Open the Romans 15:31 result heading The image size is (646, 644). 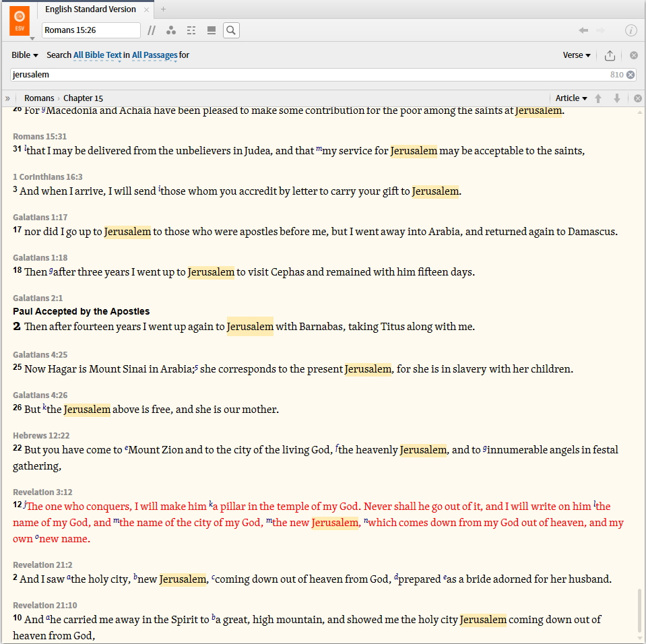pos(40,136)
